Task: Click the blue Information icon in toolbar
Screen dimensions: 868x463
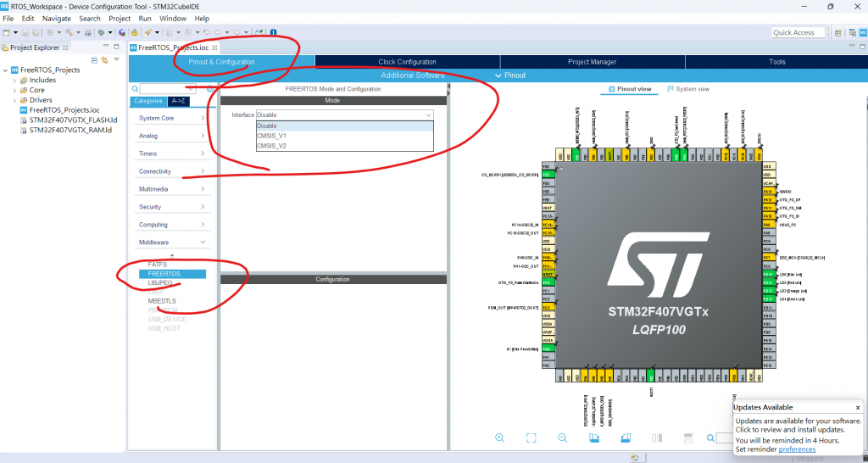Action: coord(273,32)
